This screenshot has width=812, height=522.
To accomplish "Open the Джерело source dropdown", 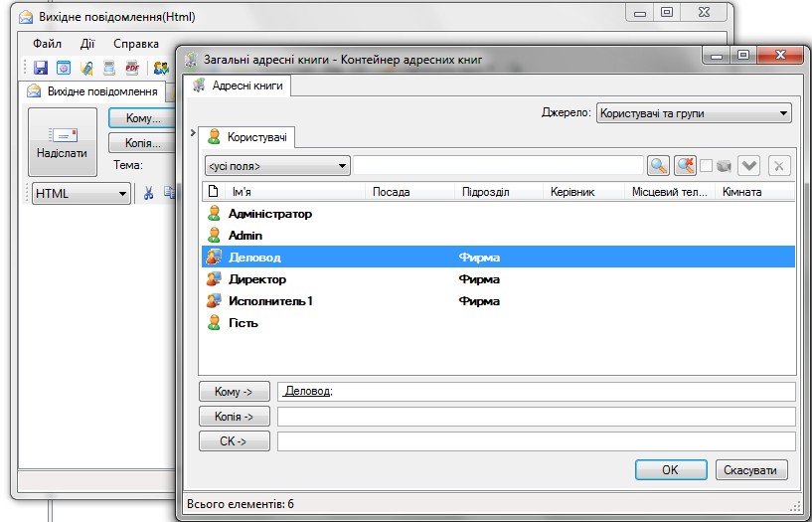I will point(694,113).
